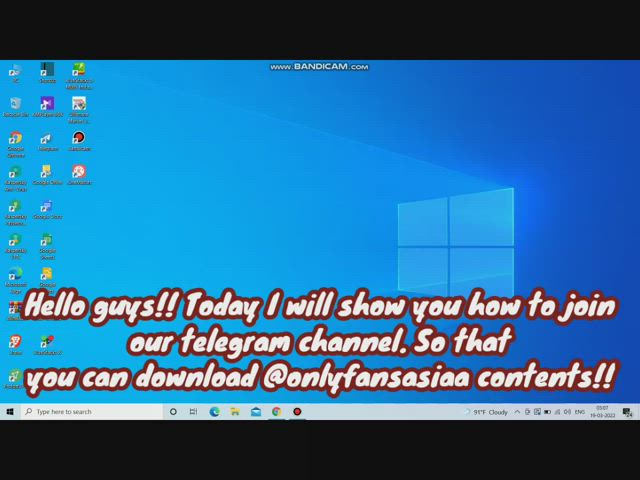
Task: Select the yellow Google Slides desktop shortcut
Action: (x=47, y=280)
